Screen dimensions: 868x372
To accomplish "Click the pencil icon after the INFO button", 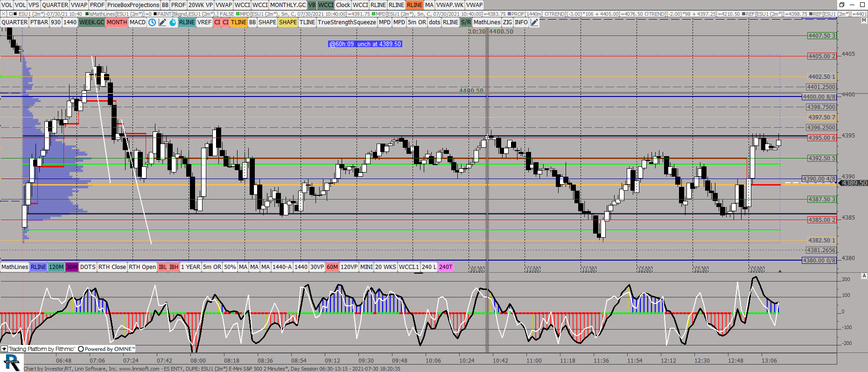I will (x=535, y=22).
